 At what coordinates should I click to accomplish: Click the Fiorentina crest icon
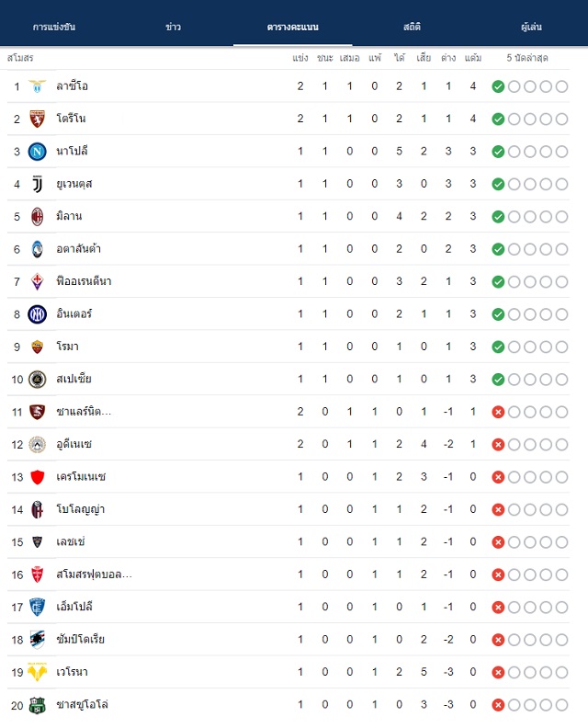click(x=37, y=281)
